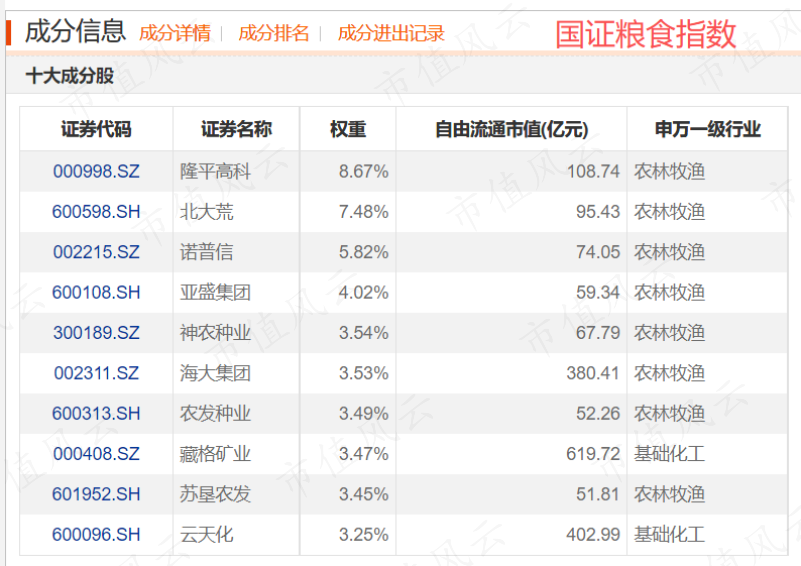The height and width of the screenshot is (566, 801).
Task: Click the 证券代码 column header
Action: (x=96, y=129)
